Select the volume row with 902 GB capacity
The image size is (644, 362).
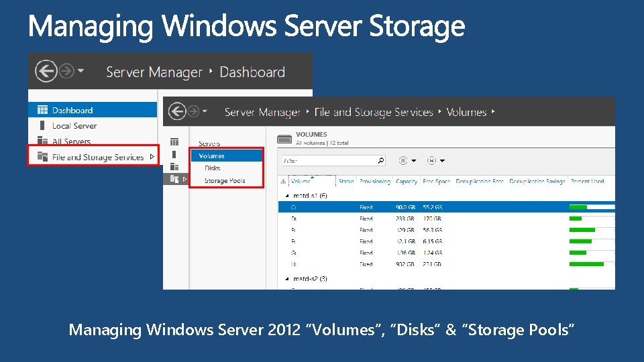point(447,264)
